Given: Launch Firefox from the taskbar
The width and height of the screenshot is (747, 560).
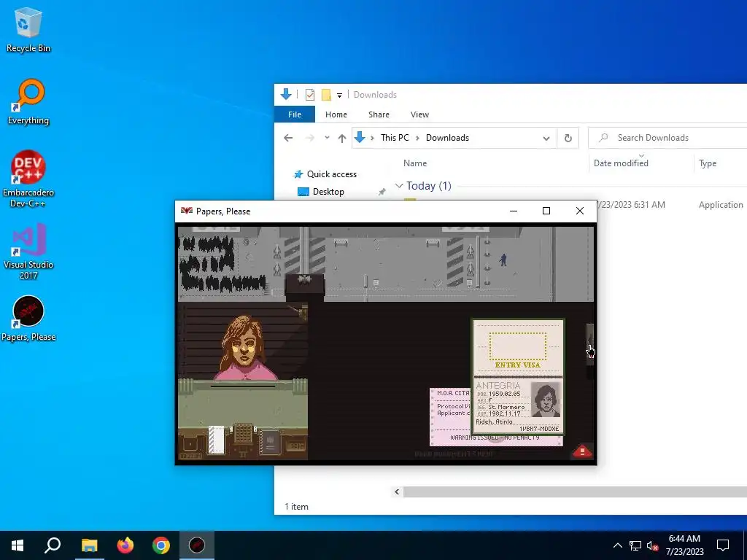Looking at the screenshot, I should tap(125, 545).
